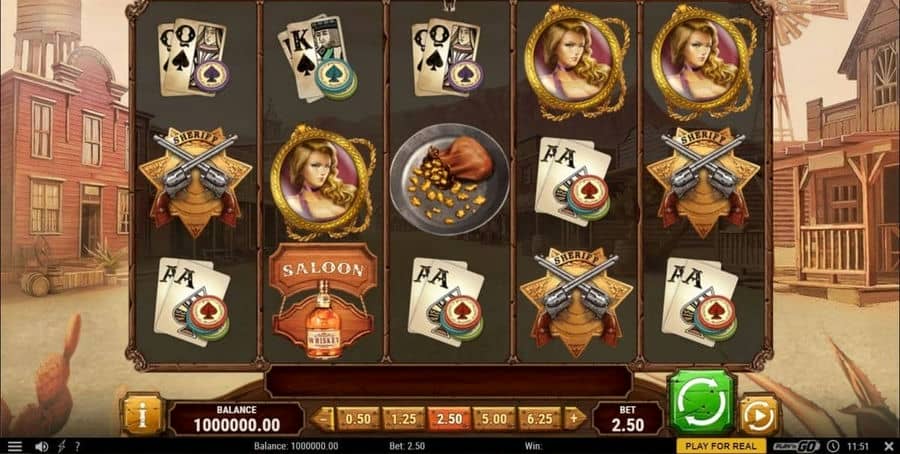Increase bet with the plus arrow
The image size is (900, 454).
pyautogui.click(x=574, y=418)
